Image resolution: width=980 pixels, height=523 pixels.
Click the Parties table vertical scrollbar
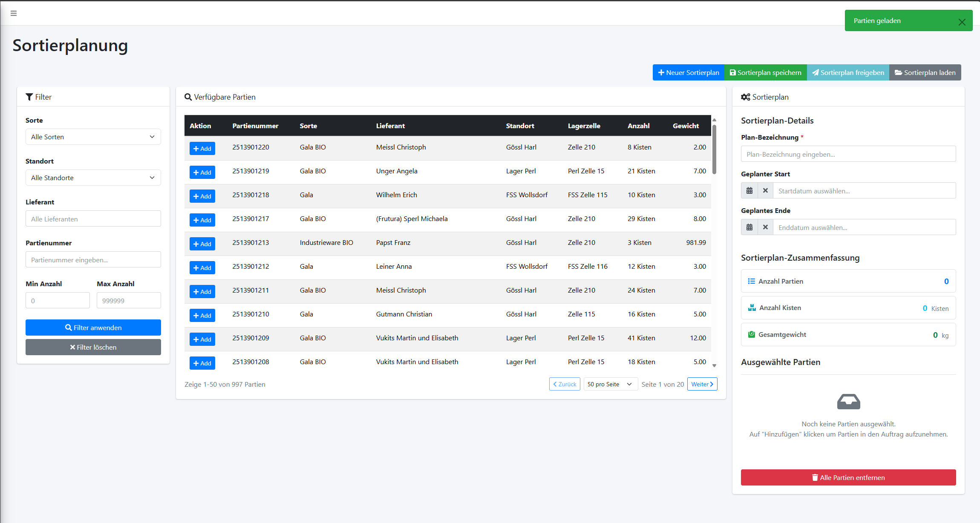click(x=714, y=149)
